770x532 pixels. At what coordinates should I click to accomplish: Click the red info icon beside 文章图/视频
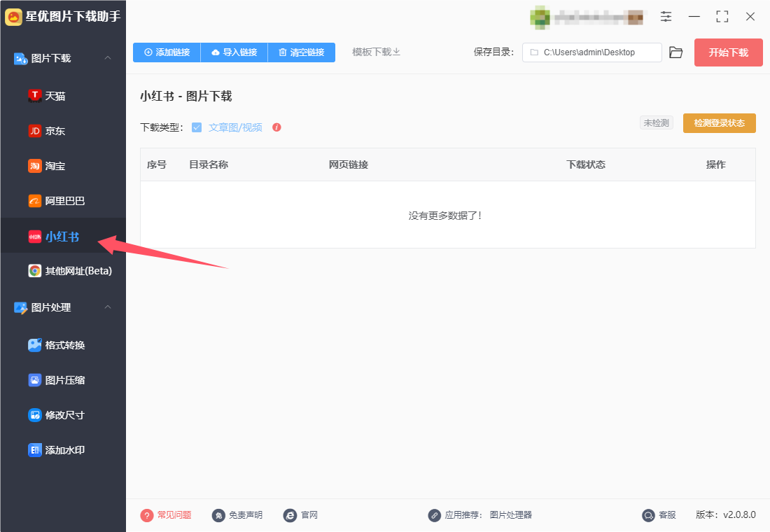click(277, 127)
